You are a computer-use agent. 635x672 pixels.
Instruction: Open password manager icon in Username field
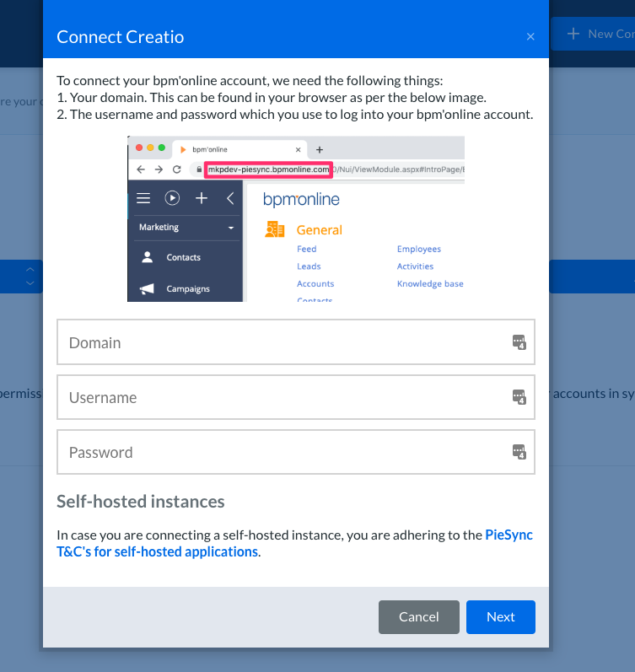click(519, 397)
